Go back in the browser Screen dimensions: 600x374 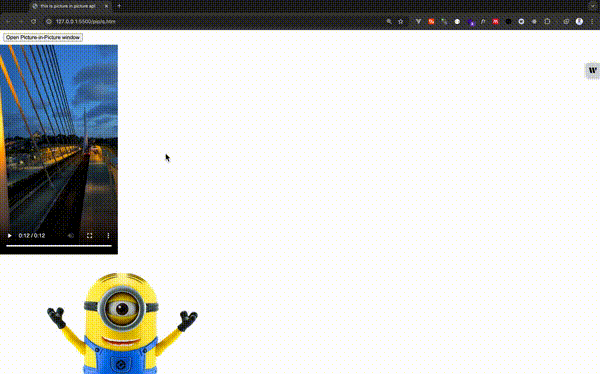click(x=8, y=21)
